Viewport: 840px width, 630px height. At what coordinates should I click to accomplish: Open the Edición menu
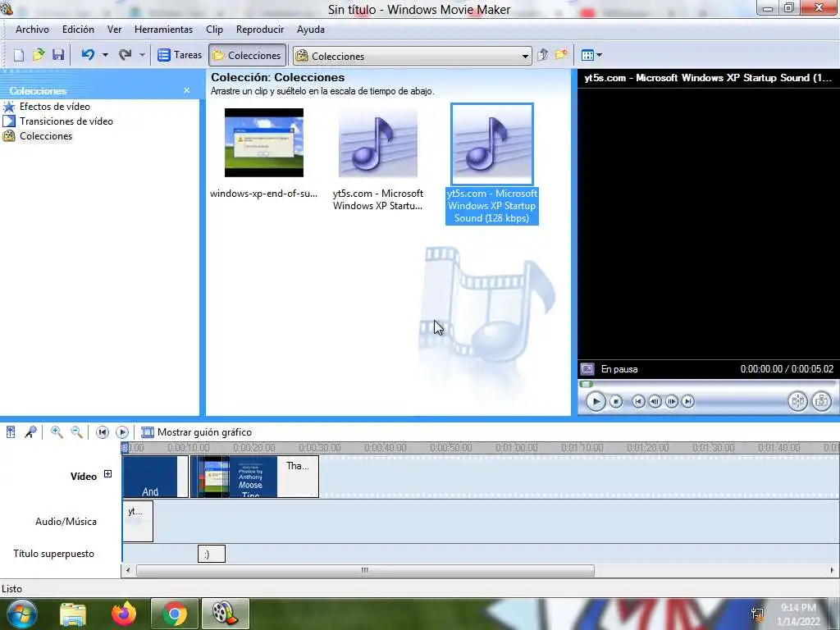click(78, 30)
